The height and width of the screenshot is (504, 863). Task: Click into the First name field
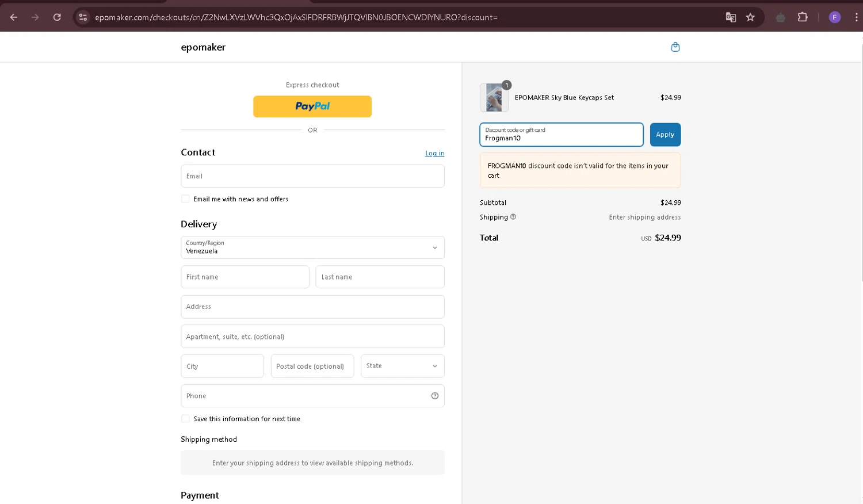(x=245, y=277)
